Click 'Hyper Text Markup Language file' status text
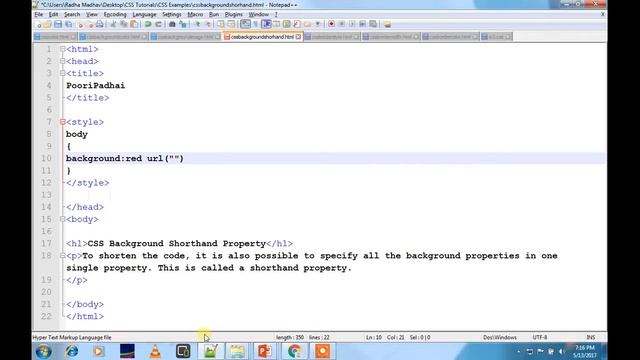Viewport: 640px width, 360px height. 72,338
